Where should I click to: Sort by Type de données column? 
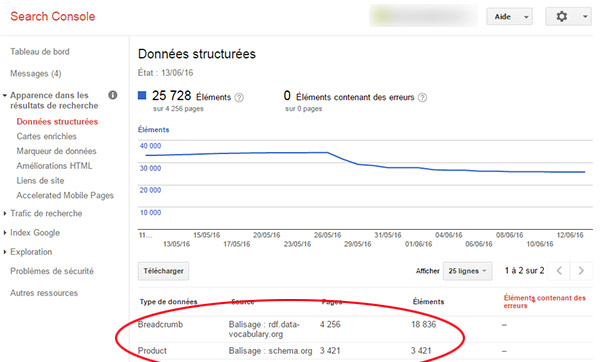pos(168,302)
